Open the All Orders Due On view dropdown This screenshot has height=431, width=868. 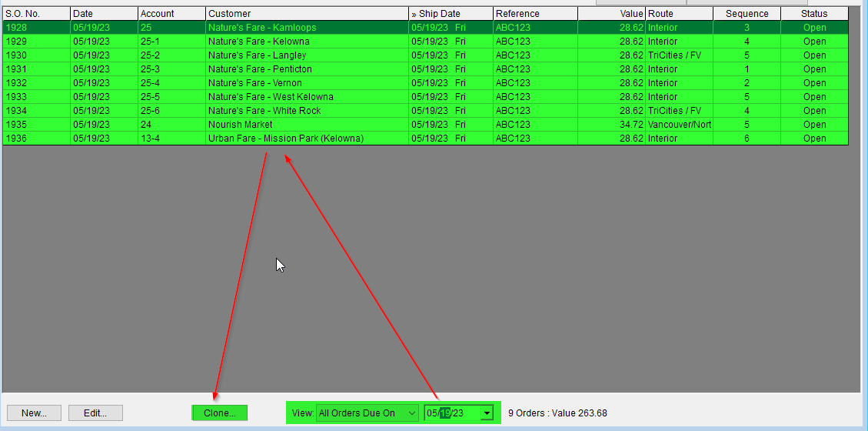click(367, 413)
